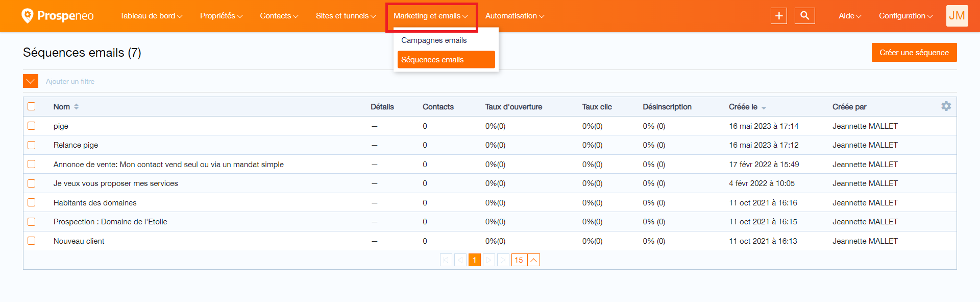This screenshot has height=302, width=980.
Task: Click date 4 févr 2022 à 10:05
Action: pos(762,183)
